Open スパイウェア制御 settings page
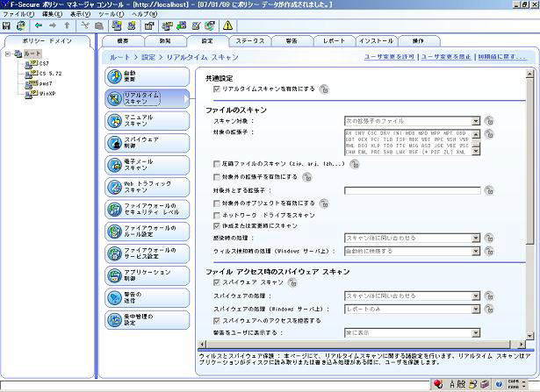Viewport: 540px width, 392px height. click(x=147, y=143)
